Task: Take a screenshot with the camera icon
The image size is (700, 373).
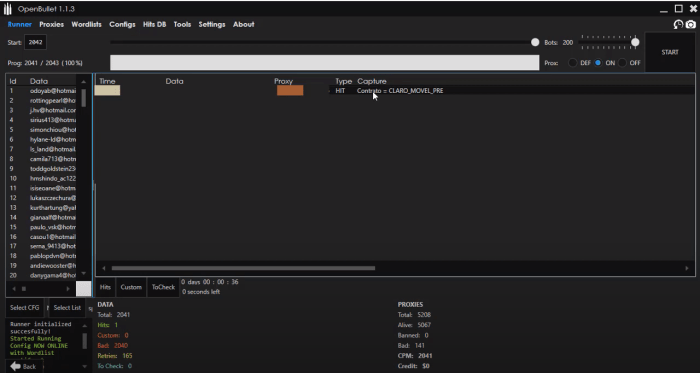Action: 691,25
